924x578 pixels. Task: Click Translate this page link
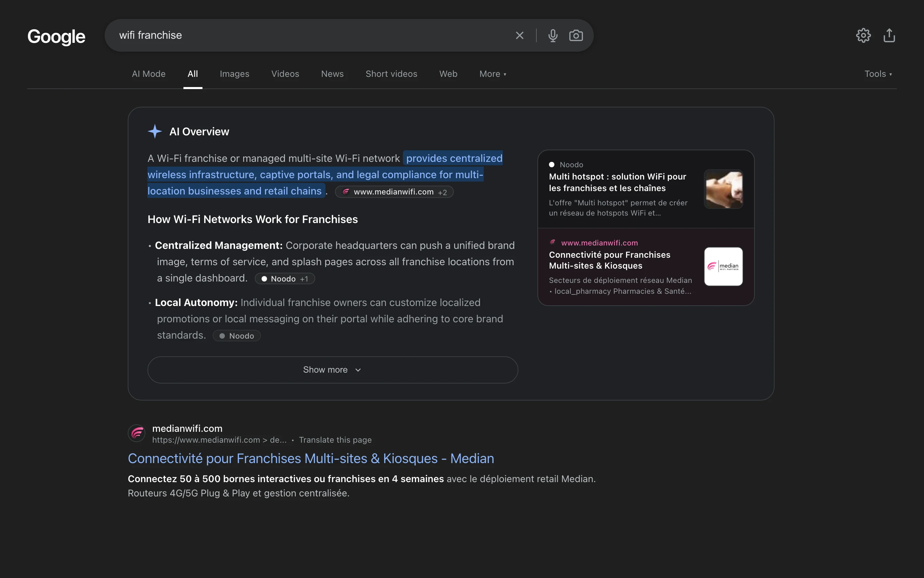click(335, 440)
